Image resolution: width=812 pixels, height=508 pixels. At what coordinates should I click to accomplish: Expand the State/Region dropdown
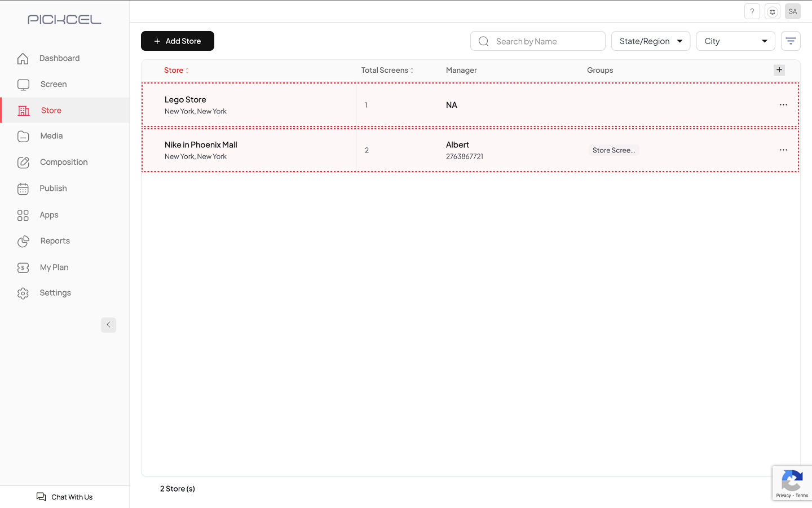(650, 41)
